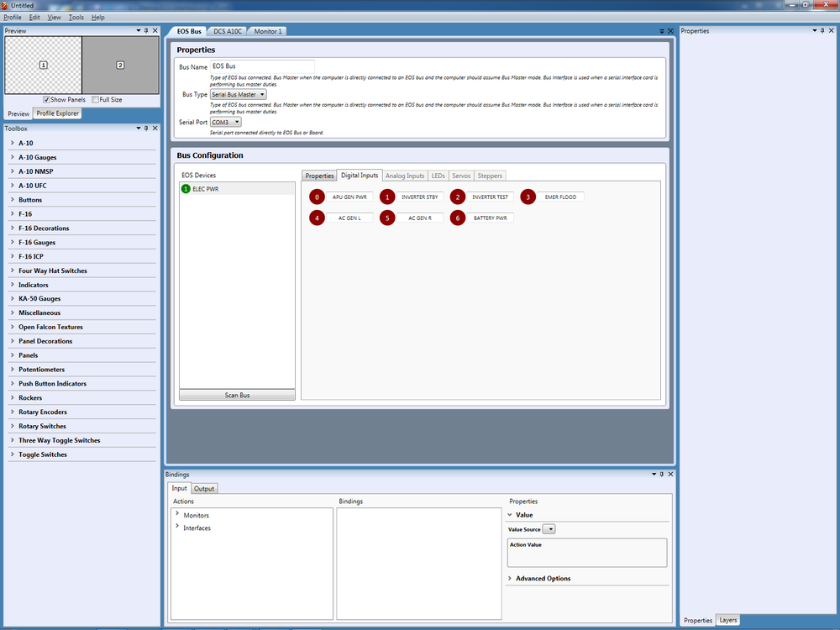
Task: Edit the INVERTER STBY input name
Action: coord(420,197)
